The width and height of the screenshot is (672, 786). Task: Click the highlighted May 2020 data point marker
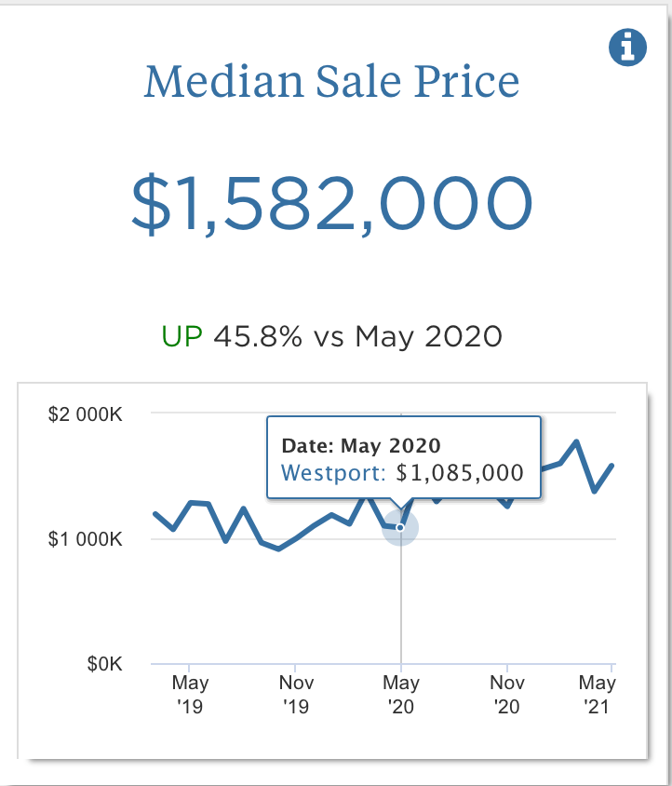(400, 528)
